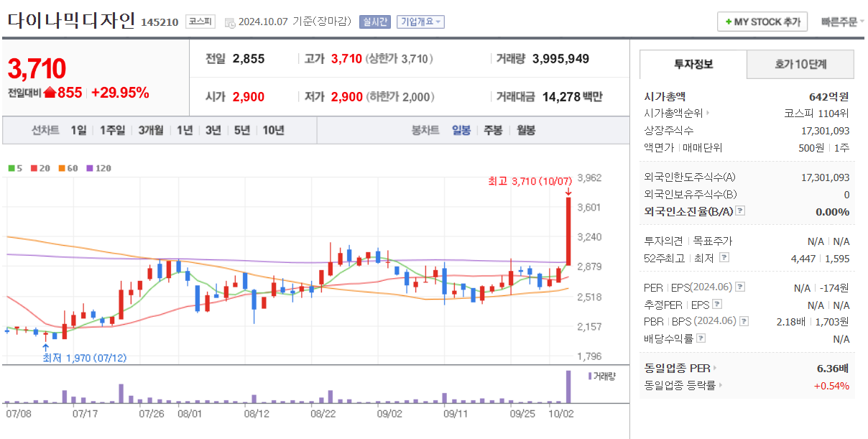Click the question icon beside 배당수익률
The image size is (868, 439).
pyautogui.click(x=701, y=338)
